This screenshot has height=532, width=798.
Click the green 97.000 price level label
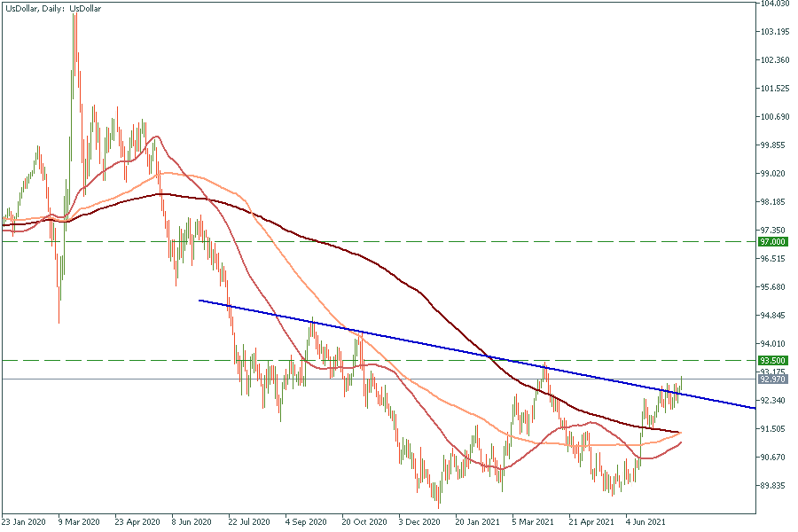[x=773, y=241]
